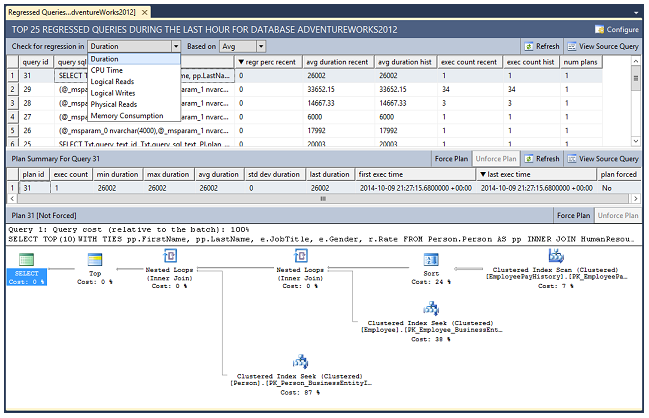Sort by plan id column header
Image resolution: width=649 pixels, height=418 pixels.
pyautogui.click(x=34, y=174)
